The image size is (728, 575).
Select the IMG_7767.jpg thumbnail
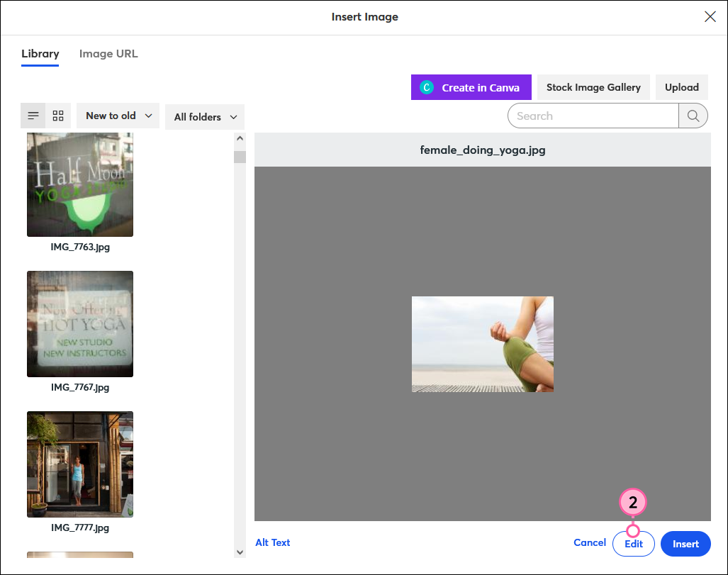80,324
